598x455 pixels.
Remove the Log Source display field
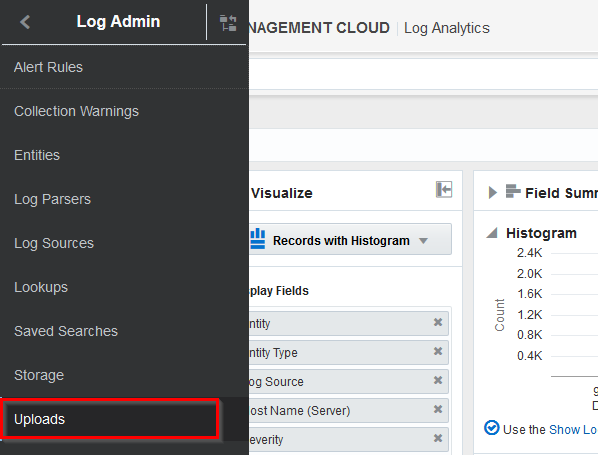pyautogui.click(x=438, y=380)
